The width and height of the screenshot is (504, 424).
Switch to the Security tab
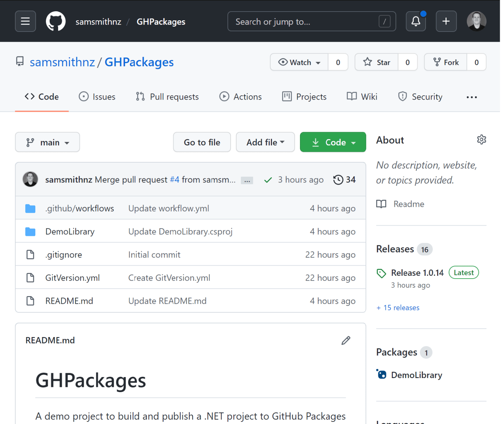[x=420, y=97]
